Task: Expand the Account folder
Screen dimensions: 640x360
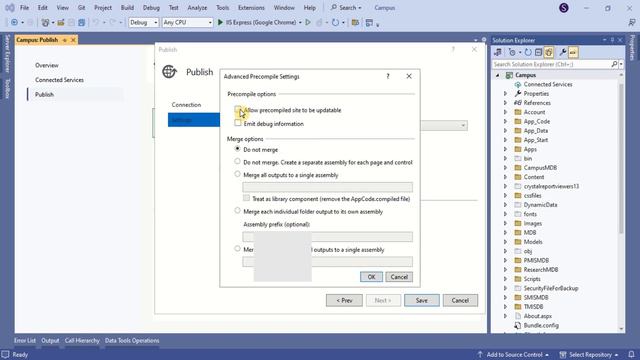Action: click(505, 112)
